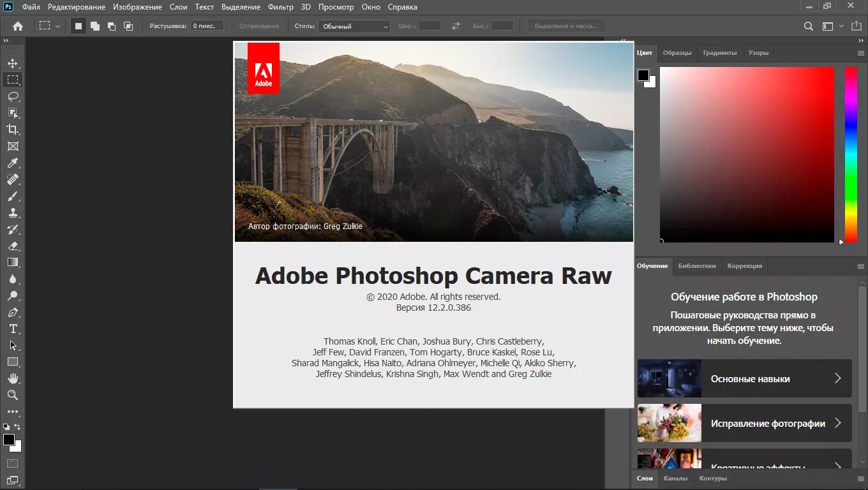The height and width of the screenshot is (490, 868).
Task: Open the Фильтр menu
Action: (x=281, y=7)
